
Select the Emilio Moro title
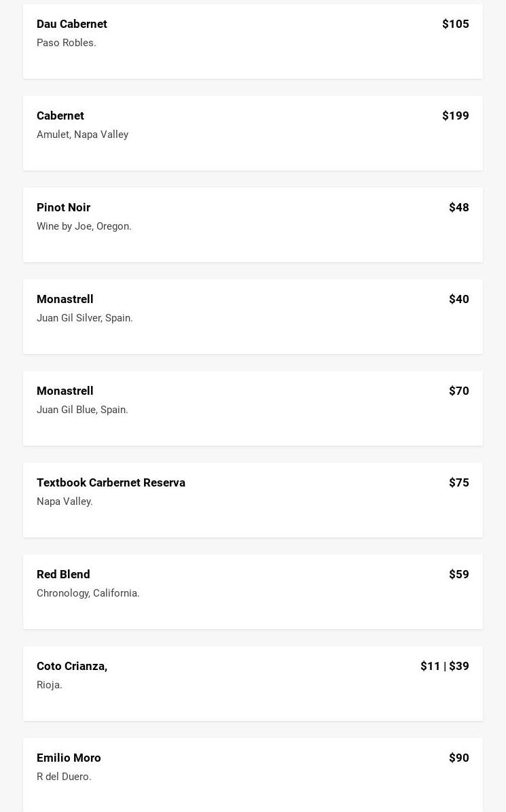point(69,758)
